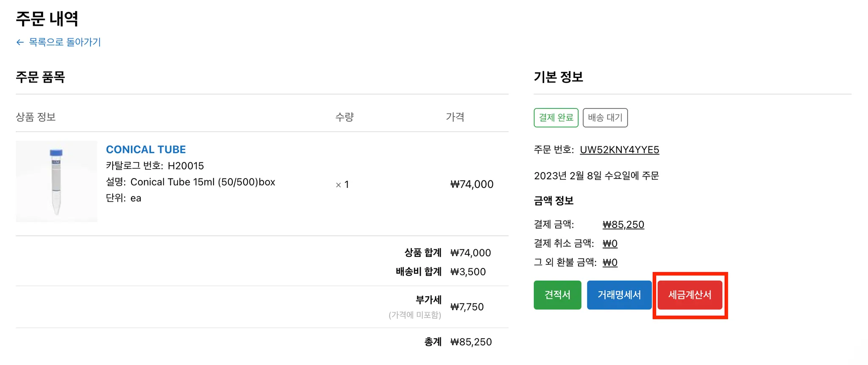The image size is (868, 365).
Task: Click the 상품 합계 ₩74,000 value
Action: 470,253
